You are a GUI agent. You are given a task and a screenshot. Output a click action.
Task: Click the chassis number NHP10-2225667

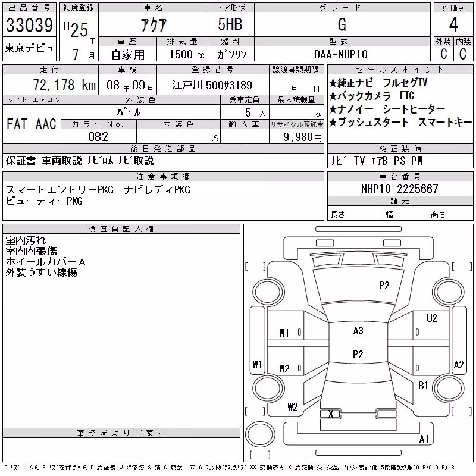pos(400,189)
